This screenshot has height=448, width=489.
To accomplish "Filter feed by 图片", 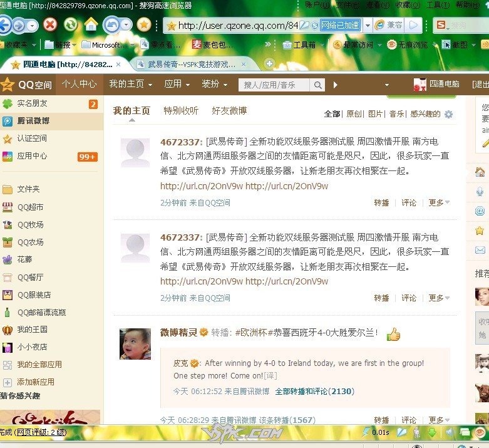I will pyautogui.click(x=376, y=114).
